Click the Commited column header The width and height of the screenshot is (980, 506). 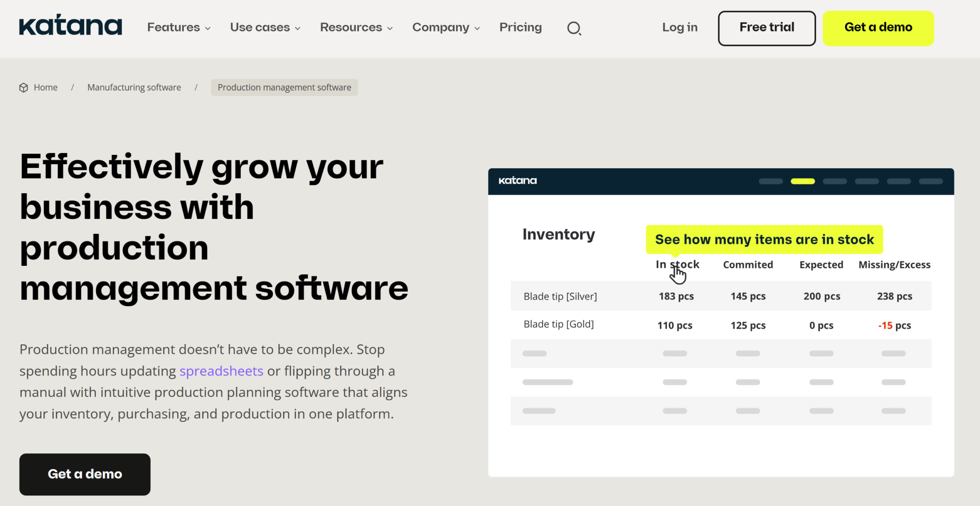point(748,264)
